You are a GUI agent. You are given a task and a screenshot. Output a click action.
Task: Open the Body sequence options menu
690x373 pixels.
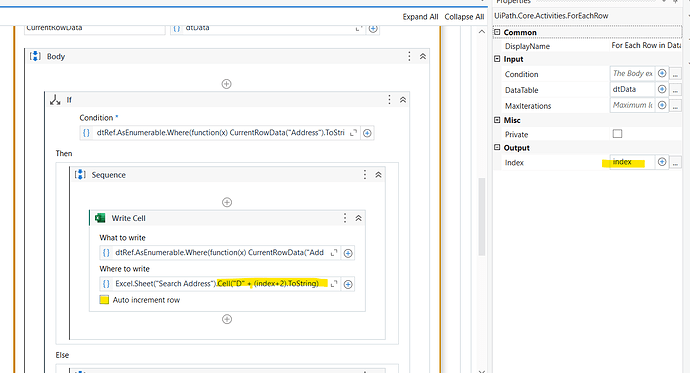tap(409, 56)
